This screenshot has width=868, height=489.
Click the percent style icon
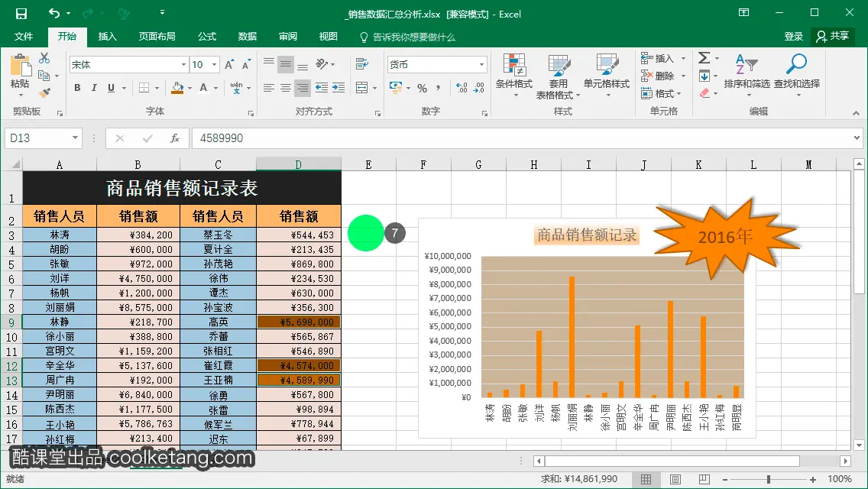[423, 88]
